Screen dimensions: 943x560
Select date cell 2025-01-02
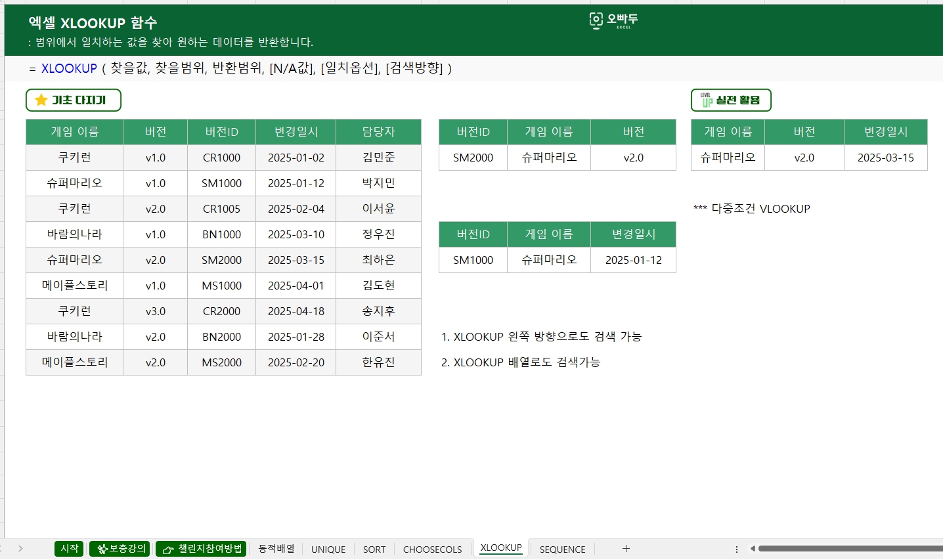point(296,158)
